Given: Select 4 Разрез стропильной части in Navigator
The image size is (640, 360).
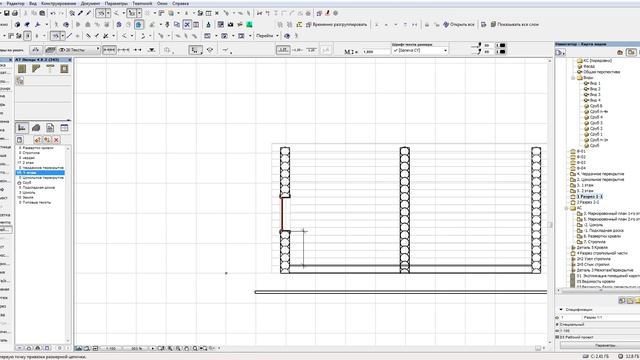Looking at the screenshot, I should tap(599, 253).
